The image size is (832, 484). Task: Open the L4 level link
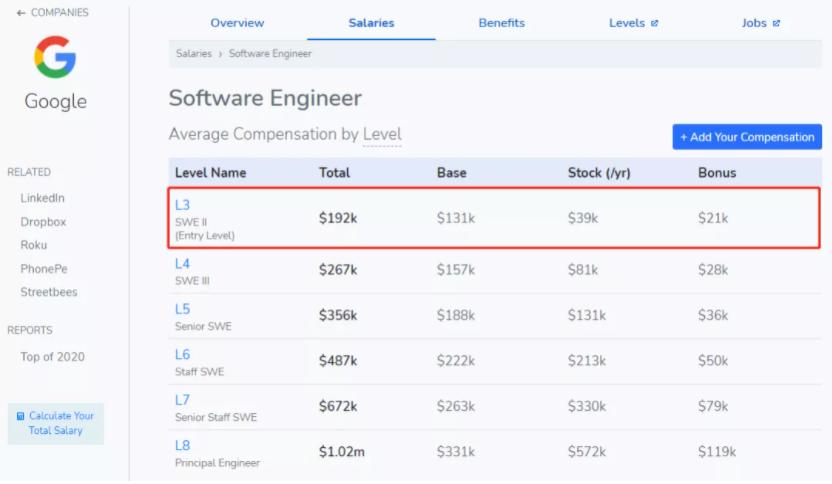tap(182, 264)
